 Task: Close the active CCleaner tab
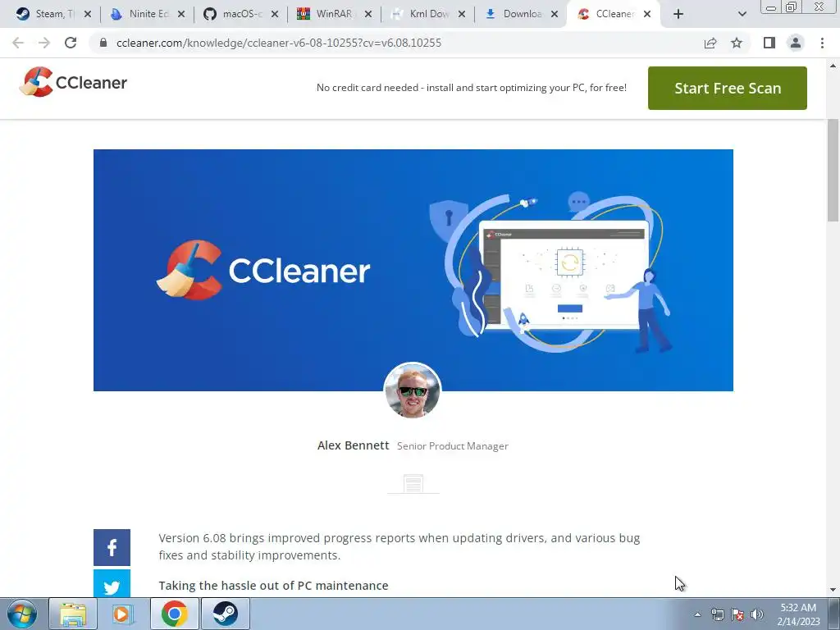coord(647,14)
